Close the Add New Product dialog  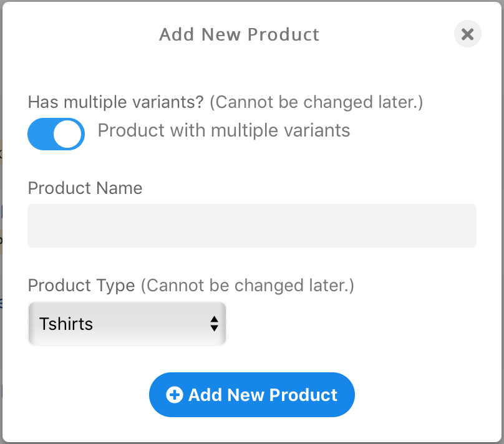point(467,34)
